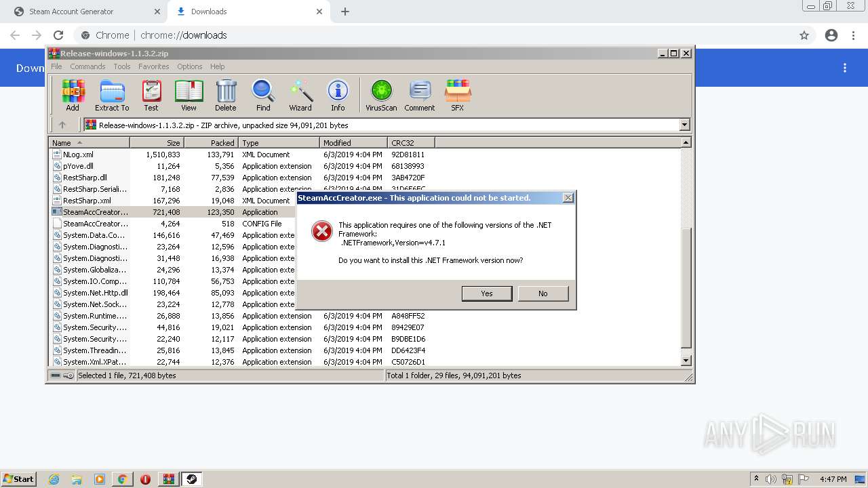
Task: Open Windows Explorer from the taskbar
Action: 77,479
